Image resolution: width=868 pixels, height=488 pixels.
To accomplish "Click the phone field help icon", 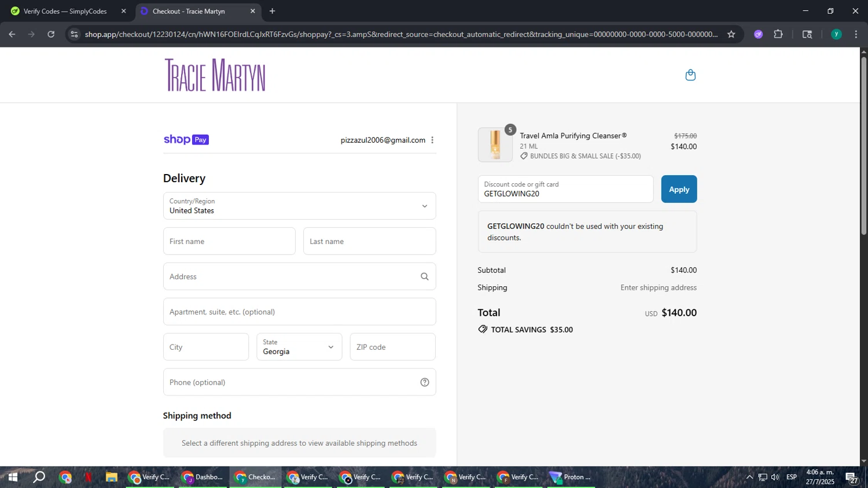I will click(424, 382).
